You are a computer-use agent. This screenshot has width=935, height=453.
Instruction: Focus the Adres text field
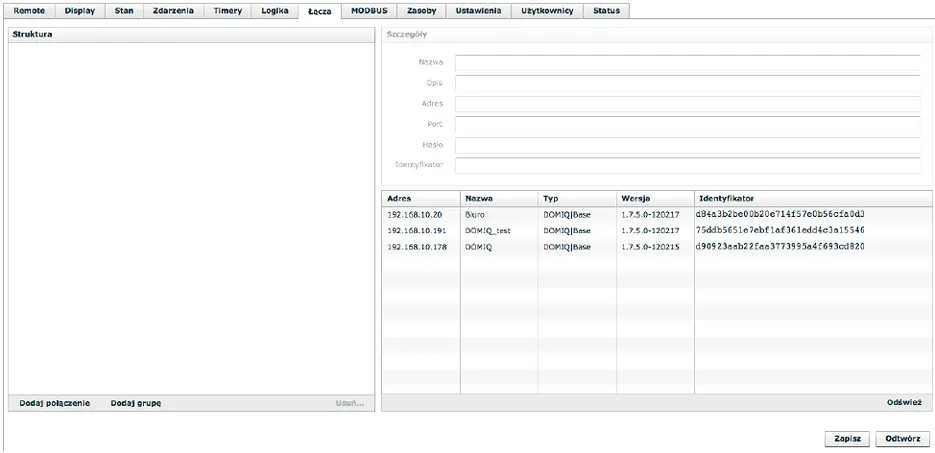point(687,104)
